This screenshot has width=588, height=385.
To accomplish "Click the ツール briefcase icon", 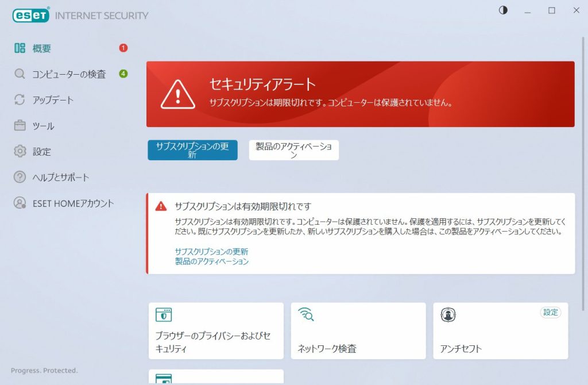I will pos(20,125).
